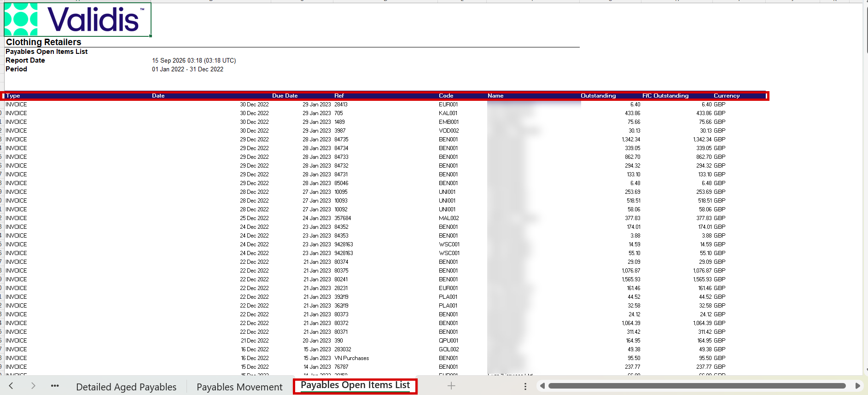Select code cell EMB001
This screenshot has height=395, width=868.
[x=449, y=122]
